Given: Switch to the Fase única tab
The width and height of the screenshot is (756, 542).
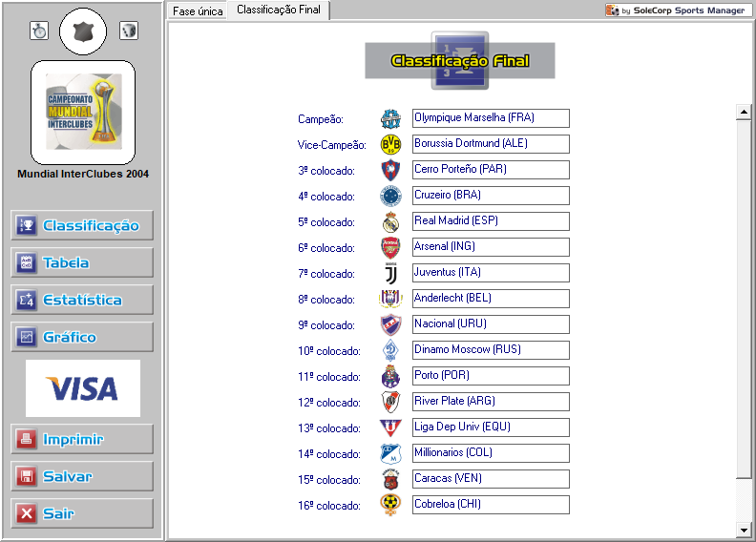Looking at the screenshot, I should [x=198, y=11].
